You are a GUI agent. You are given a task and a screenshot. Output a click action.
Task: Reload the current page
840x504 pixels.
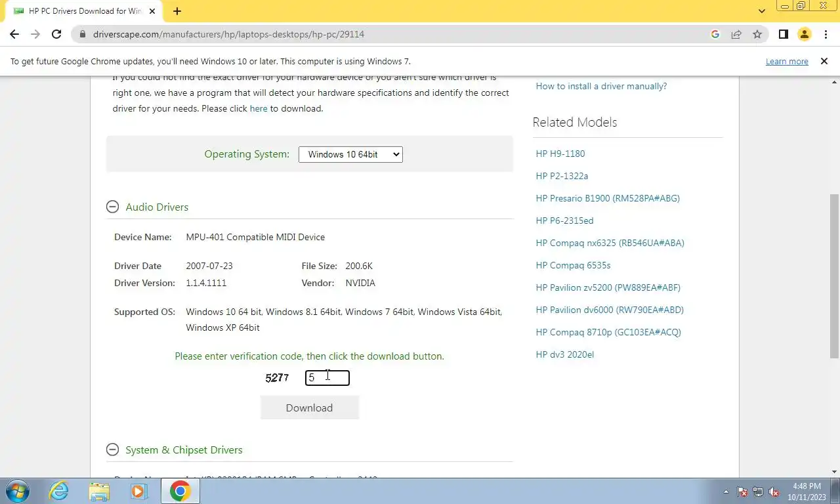56,34
